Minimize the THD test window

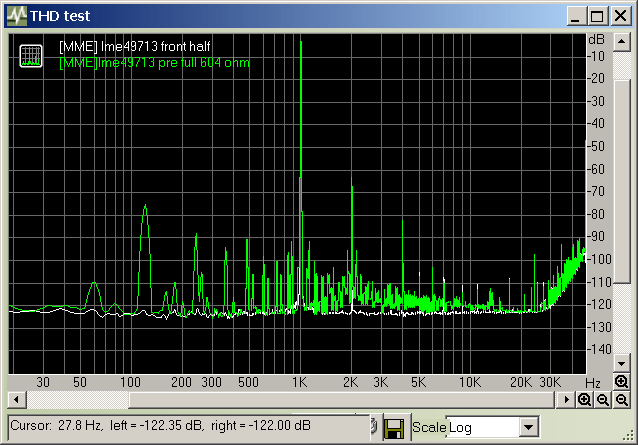[576, 16]
